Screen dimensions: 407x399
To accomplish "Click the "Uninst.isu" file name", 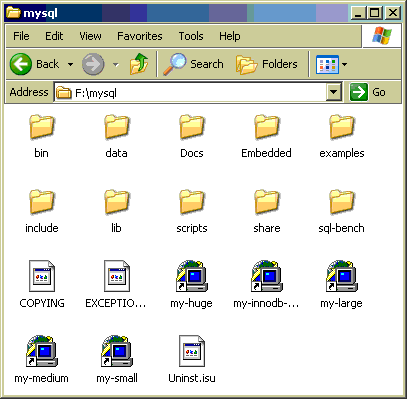I will coord(192,378).
